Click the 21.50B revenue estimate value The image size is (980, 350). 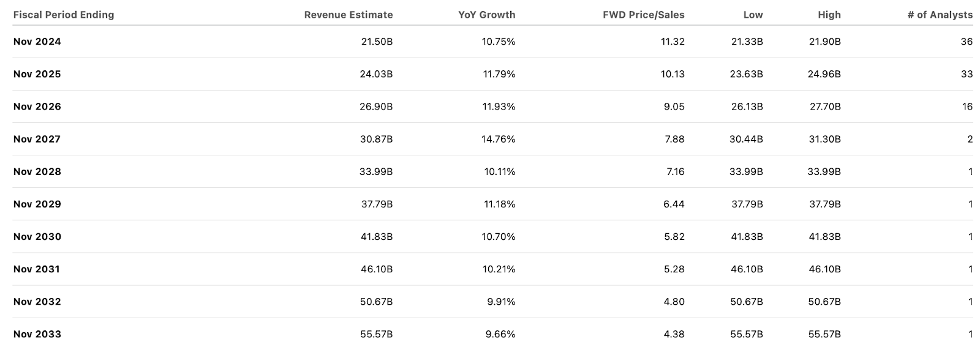[x=377, y=42]
